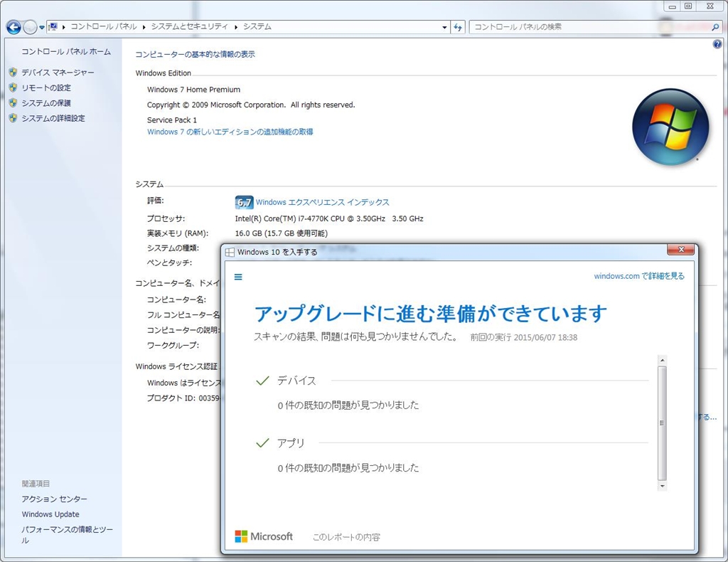Click the refresh button by the address bar
This screenshot has width=728, height=562.
(459, 28)
